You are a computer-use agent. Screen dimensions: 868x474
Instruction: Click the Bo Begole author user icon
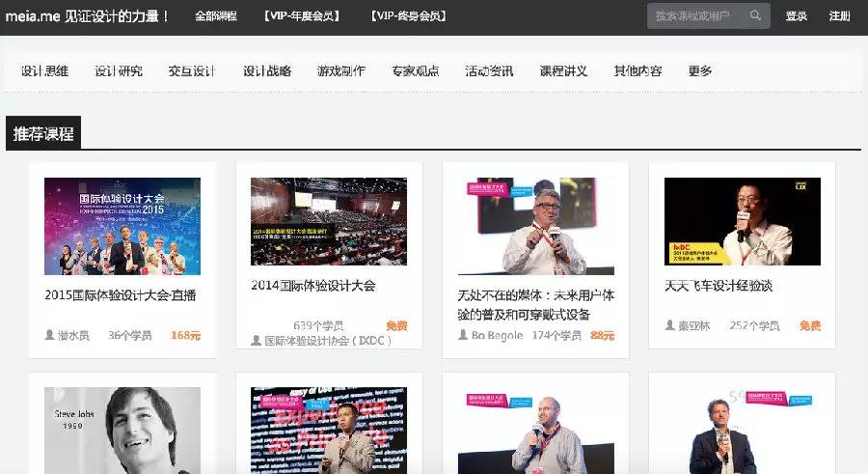tap(464, 336)
